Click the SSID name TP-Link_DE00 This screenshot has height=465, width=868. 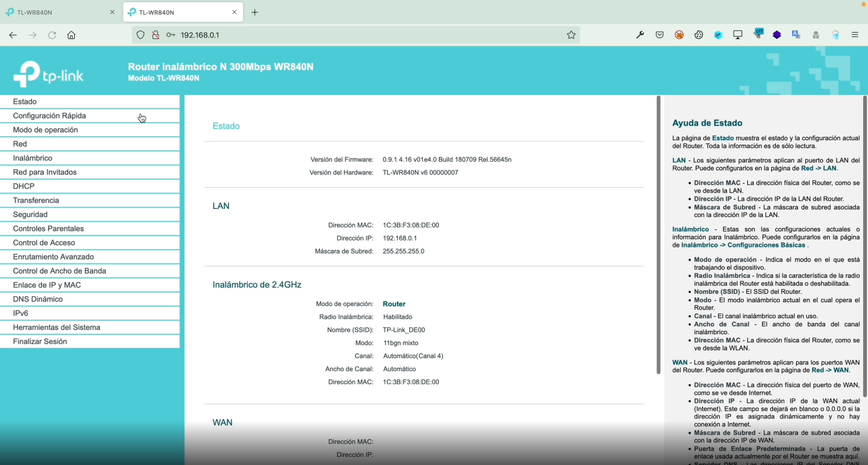pyautogui.click(x=404, y=330)
